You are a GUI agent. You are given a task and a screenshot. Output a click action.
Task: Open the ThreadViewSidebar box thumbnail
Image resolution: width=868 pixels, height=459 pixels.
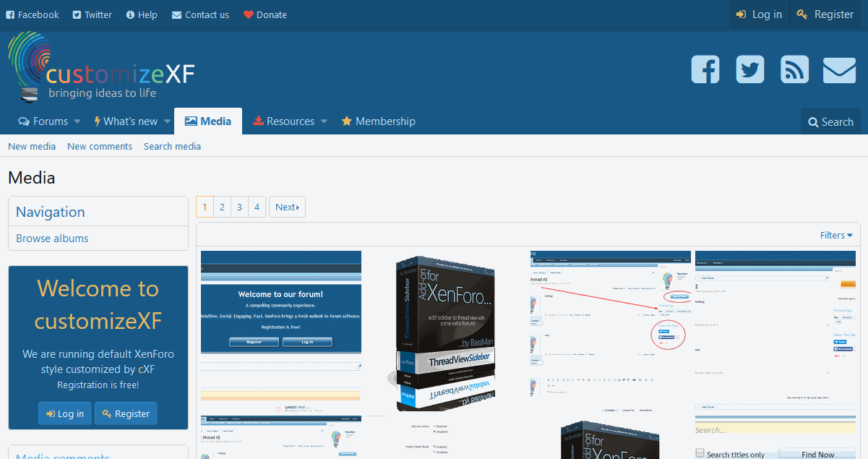point(444,333)
